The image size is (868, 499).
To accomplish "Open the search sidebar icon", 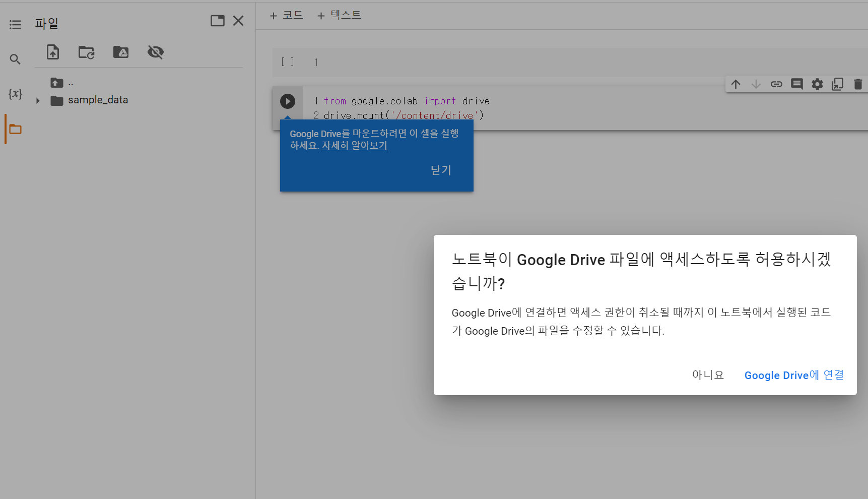I will [x=15, y=59].
